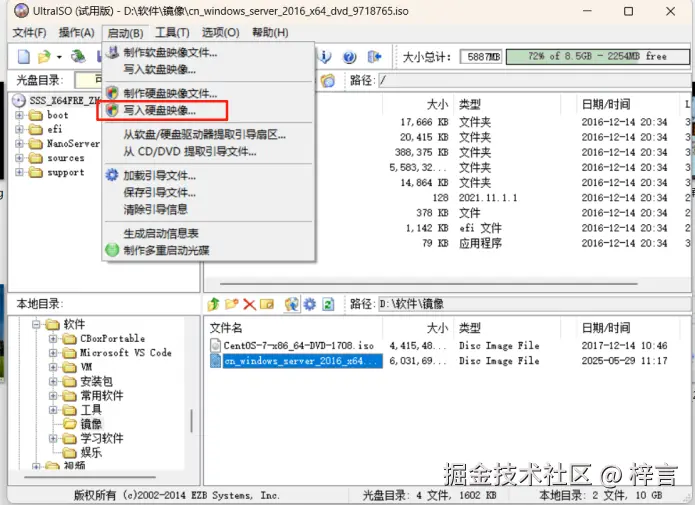
Task: Open the 文件(F) menu
Action: coord(29,32)
